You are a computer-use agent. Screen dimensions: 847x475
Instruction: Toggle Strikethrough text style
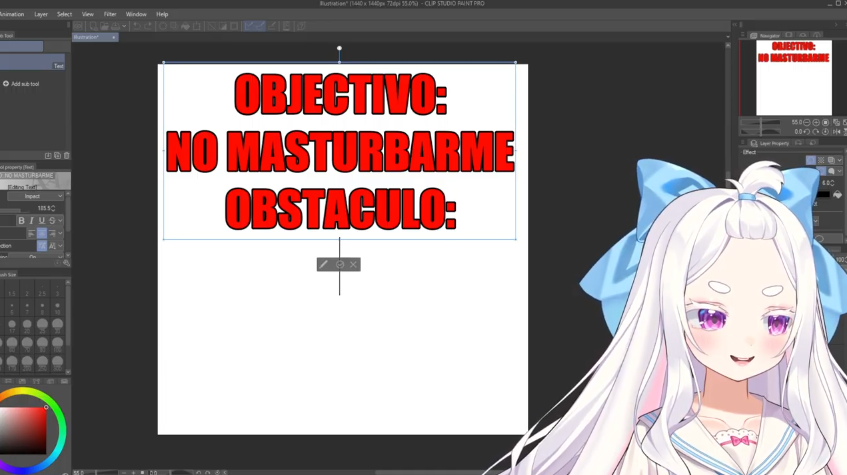click(52, 220)
